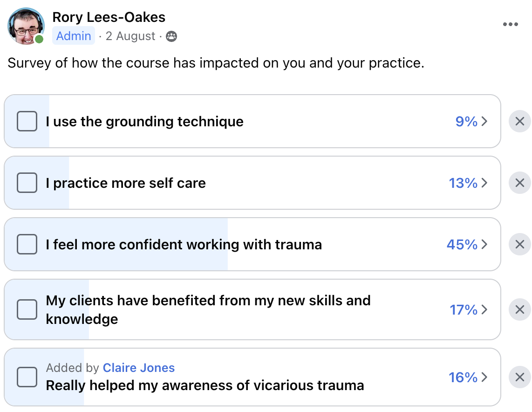
Task: Remove the self care poll option
Action: click(520, 183)
